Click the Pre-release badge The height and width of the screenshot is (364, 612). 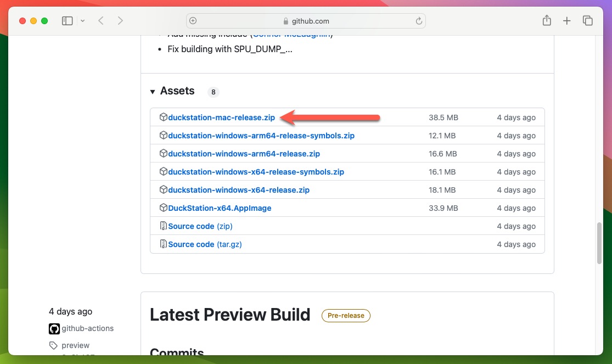(346, 315)
